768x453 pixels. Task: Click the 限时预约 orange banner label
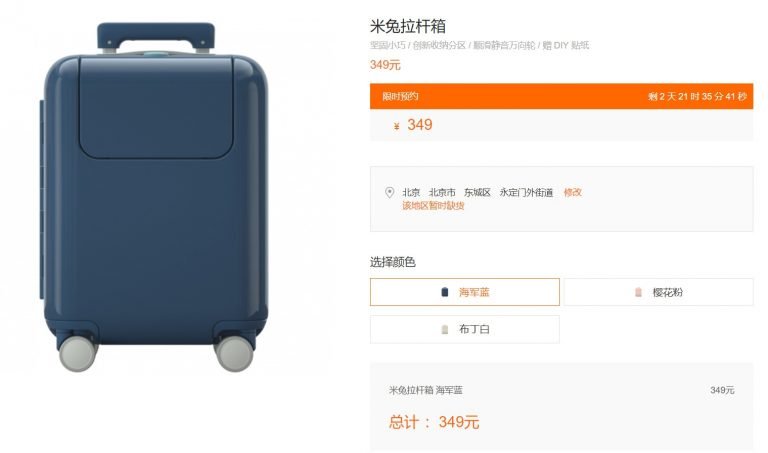(400, 96)
